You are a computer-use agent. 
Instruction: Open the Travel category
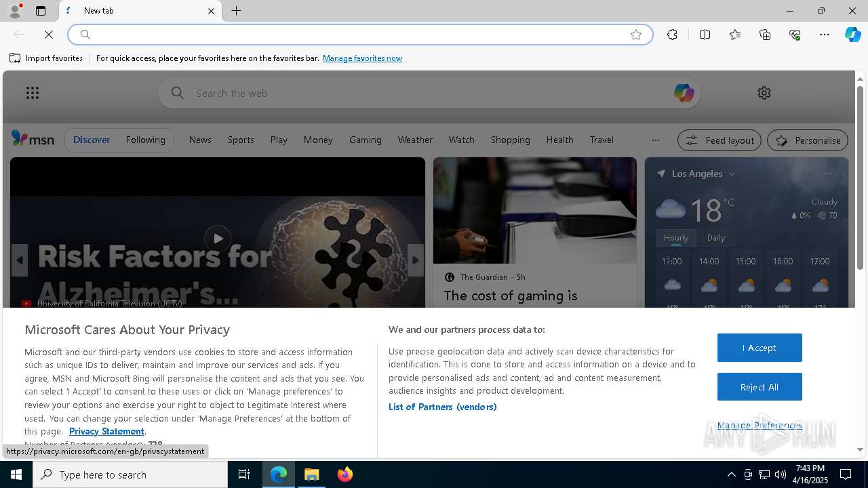pyautogui.click(x=601, y=140)
